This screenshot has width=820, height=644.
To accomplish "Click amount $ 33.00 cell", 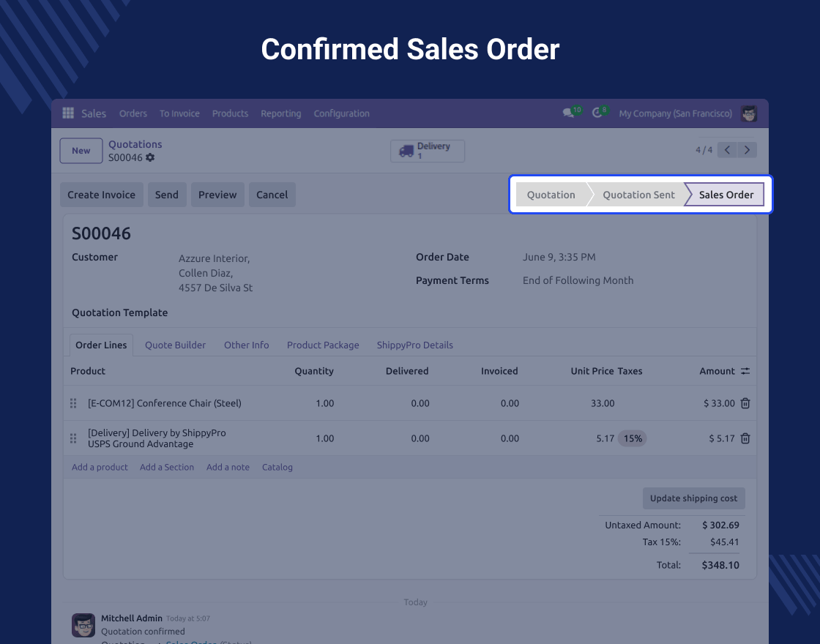I will pyautogui.click(x=719, y=403).
